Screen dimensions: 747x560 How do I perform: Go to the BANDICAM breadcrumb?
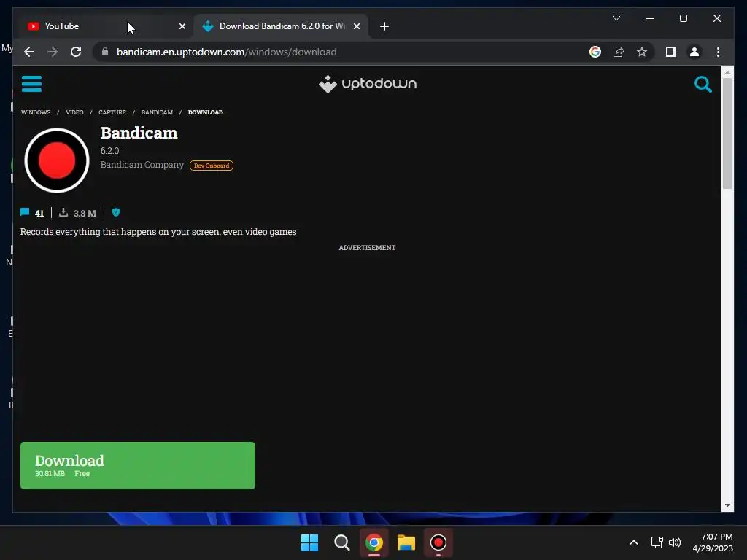[158, 112]
